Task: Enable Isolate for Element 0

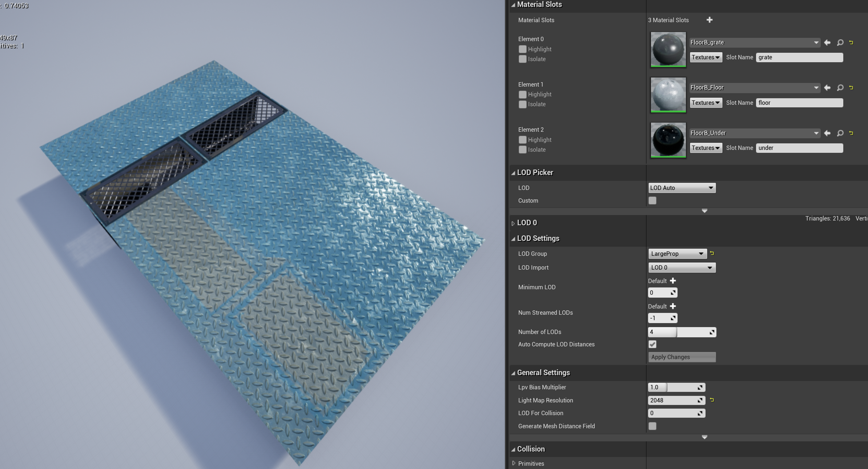Action: (x=522, y=59)
